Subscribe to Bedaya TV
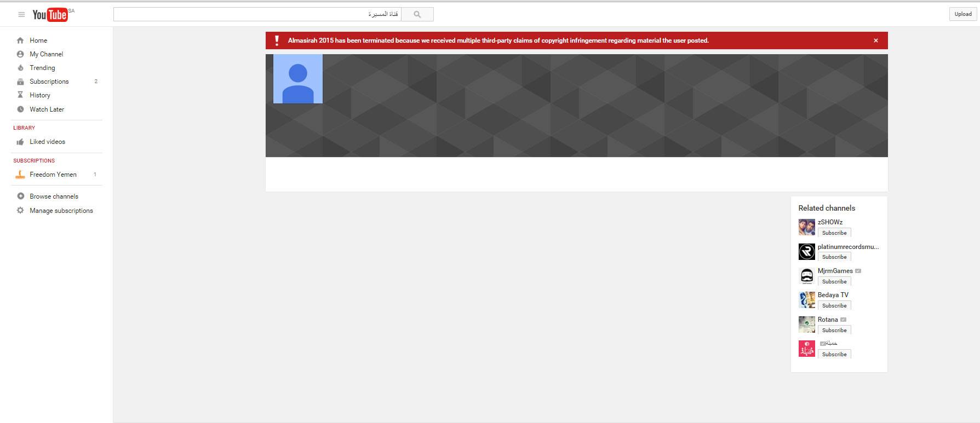 click(834, 305)
